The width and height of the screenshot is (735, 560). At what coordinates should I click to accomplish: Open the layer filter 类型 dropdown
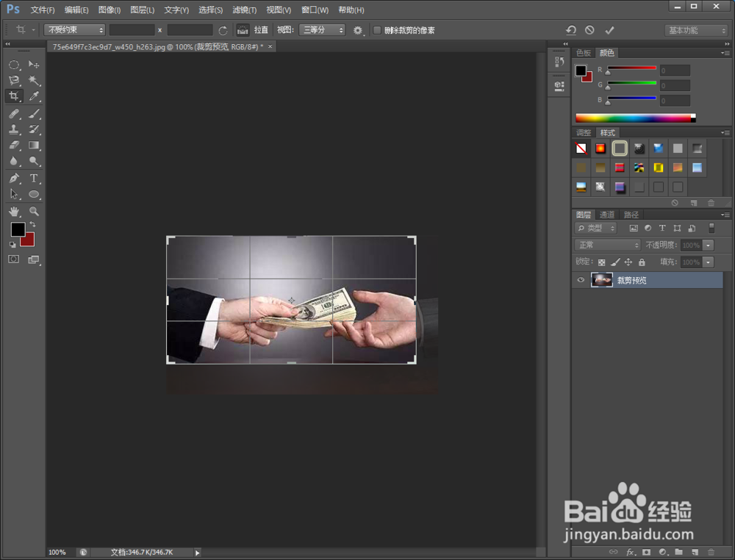coord(595,229)
